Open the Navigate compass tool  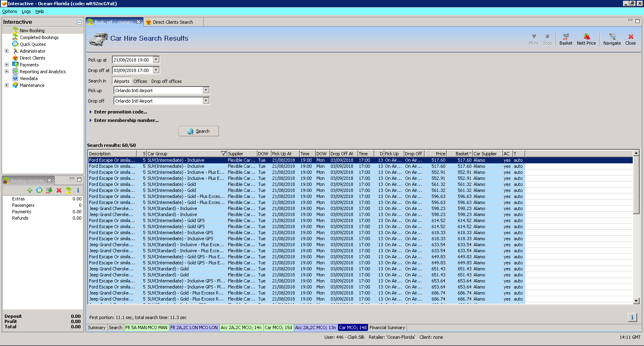[612, 39]
